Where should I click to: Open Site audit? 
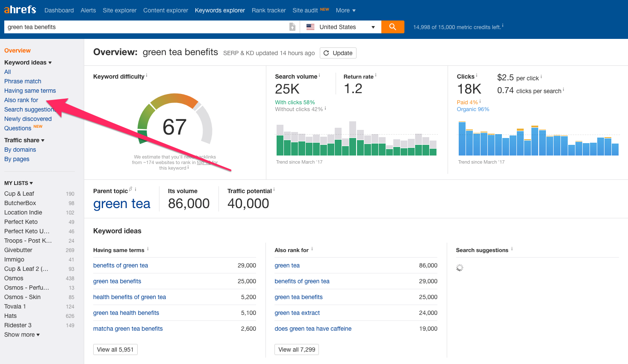click(x=305, y=10)
